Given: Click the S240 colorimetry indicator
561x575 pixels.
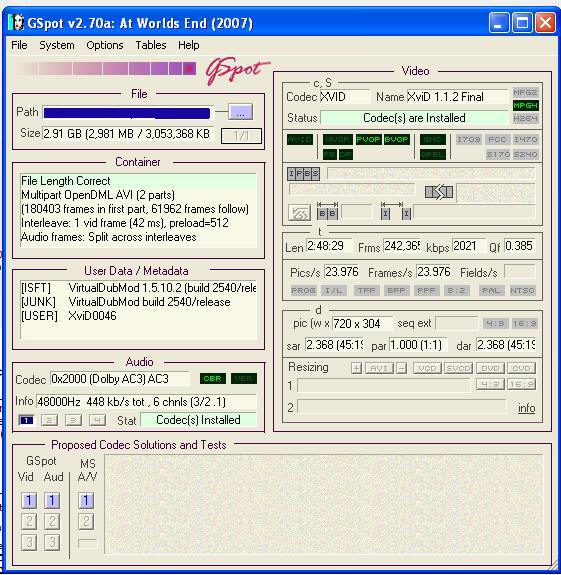Looking at the screenshot, I should (x=525, y=154).
